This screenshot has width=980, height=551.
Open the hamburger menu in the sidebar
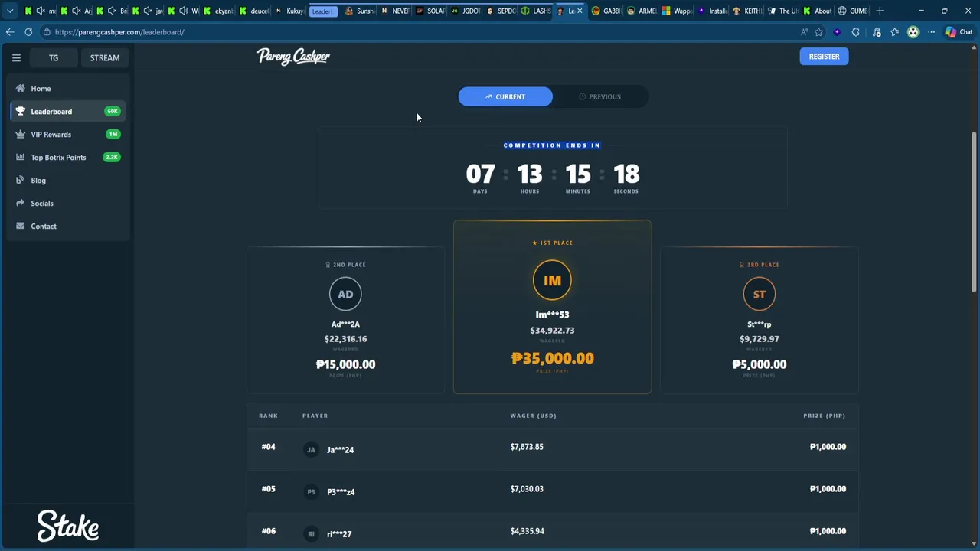pos(16,57)
